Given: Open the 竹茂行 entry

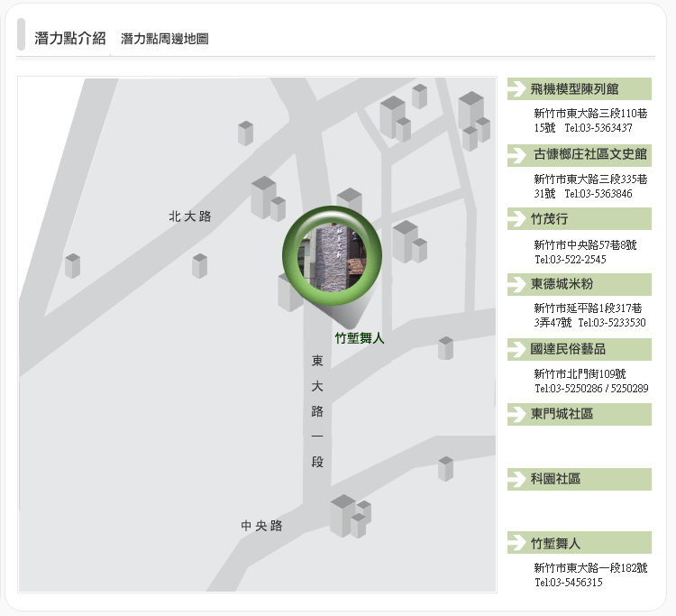Looking at the screenshot, I should click(x=579, y=218).
